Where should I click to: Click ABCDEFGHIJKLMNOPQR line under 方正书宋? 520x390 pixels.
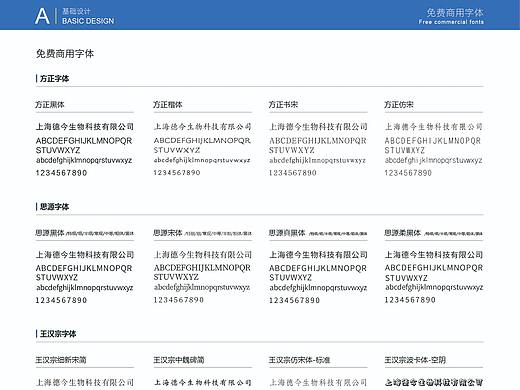318,141
